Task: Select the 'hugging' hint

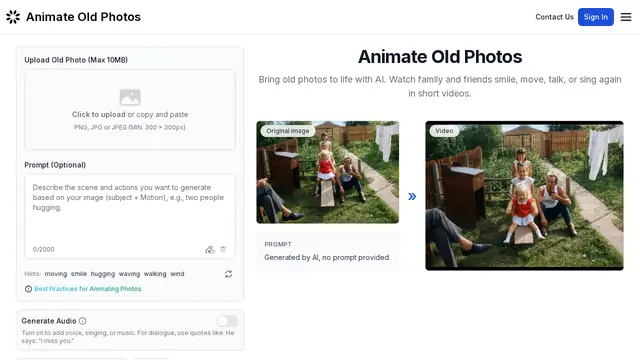Action: pyautogui.click(x=103, y=274)
